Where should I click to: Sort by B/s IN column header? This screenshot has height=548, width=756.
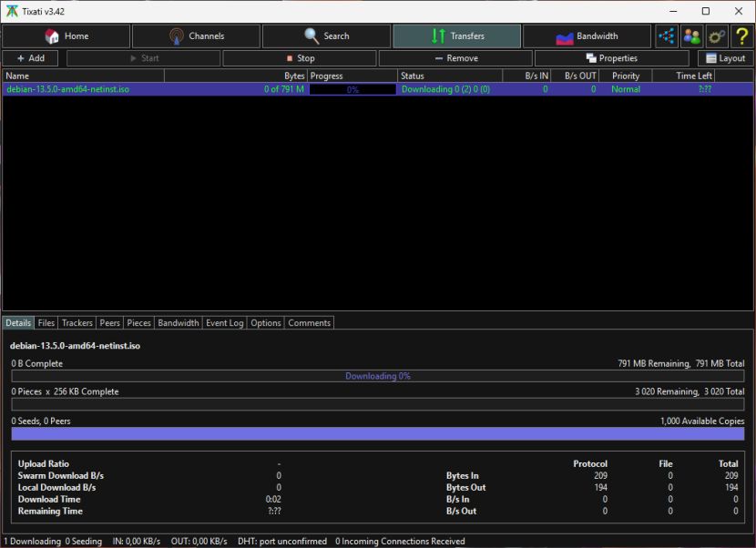[526, 76]
